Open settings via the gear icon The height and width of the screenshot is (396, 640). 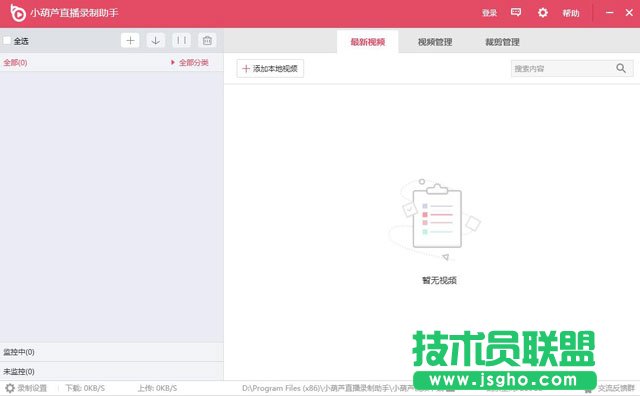coord(542,13)
